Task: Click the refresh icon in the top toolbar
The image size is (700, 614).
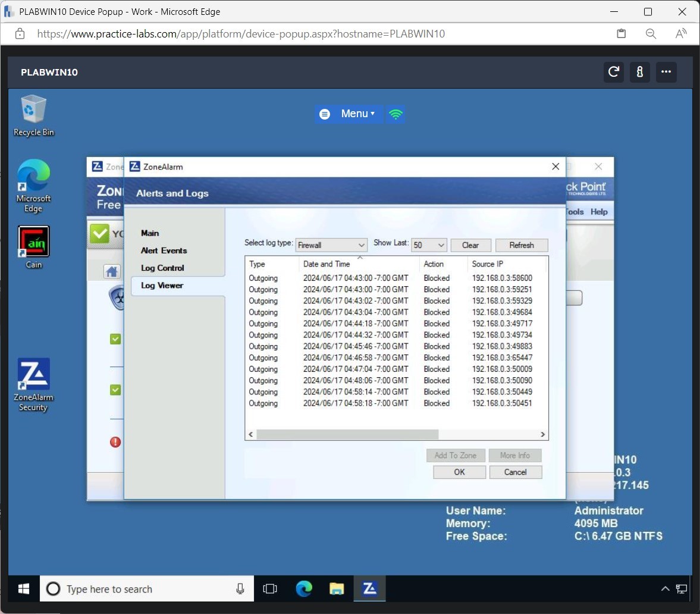Action: pos(613,72)
